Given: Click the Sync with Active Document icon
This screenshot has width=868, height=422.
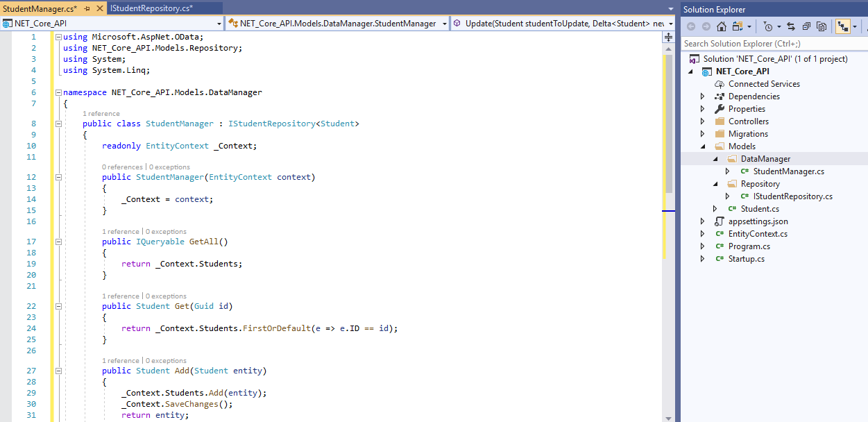Looking at the screenshot, I should pos(790,26).
